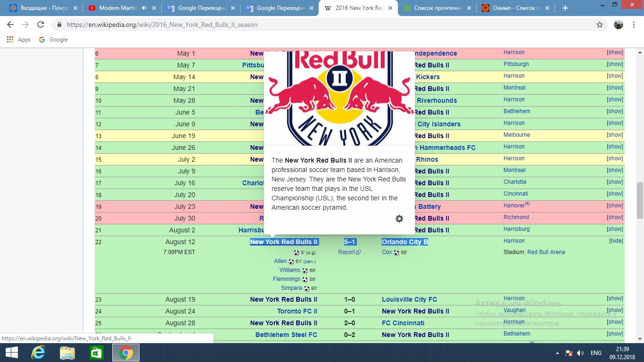The height and width of the screenshot is (362, 644).
Task: Click the Simpara goalscorer link
Action: click(x=291, y=288)
